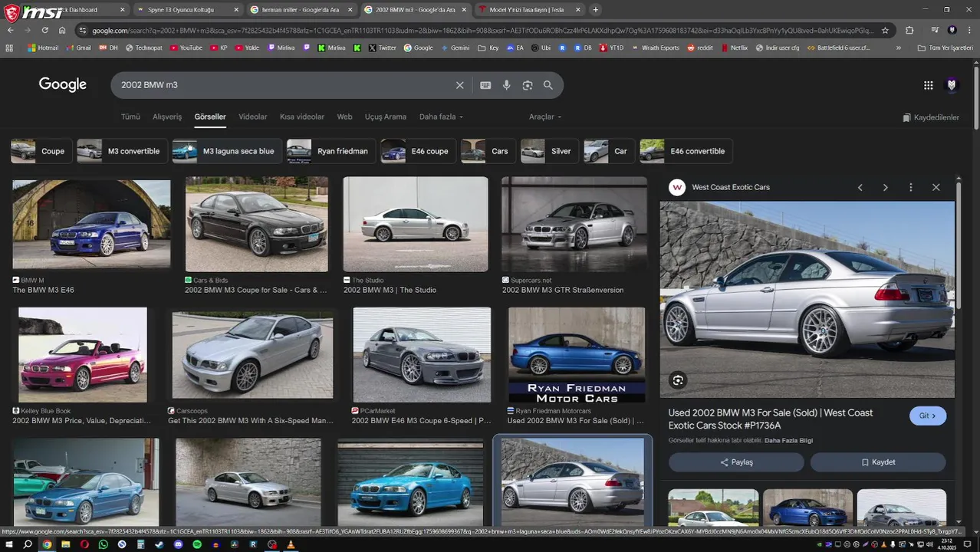Open the home page button
980x552 pixels.
point(62,30)
